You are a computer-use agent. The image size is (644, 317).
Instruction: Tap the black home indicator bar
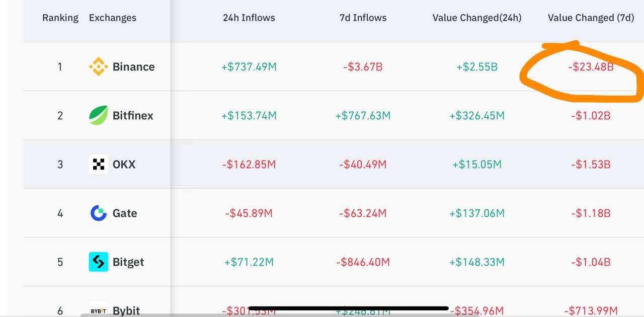click(x=348, y=308)
